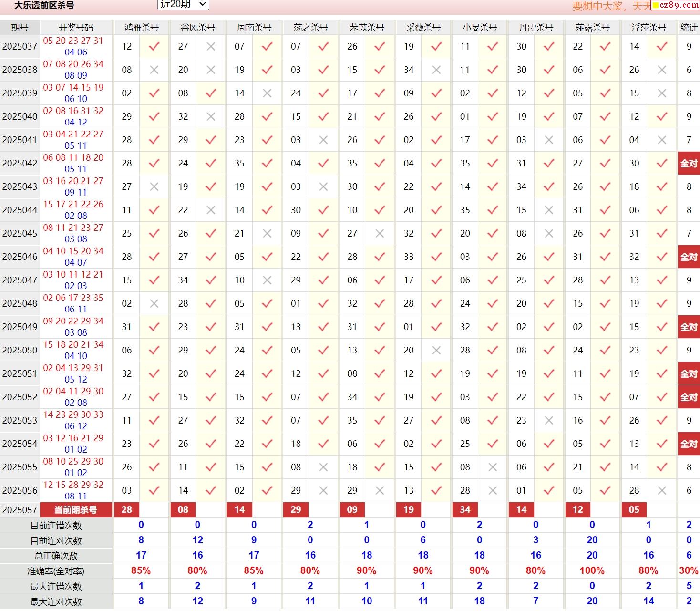Click current kill number 05 under 浮萍
Screen dimensions: 700x611
click(x=634, y=509)
